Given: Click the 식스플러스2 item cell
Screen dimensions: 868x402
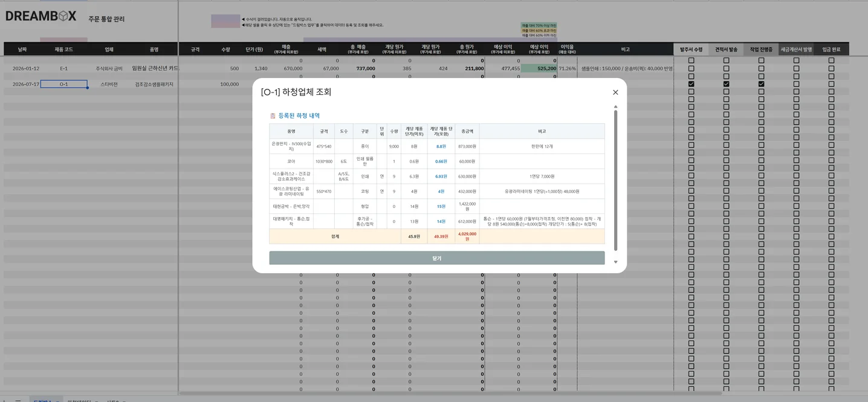Looking at the screenshot, I should tap(291, 176).
